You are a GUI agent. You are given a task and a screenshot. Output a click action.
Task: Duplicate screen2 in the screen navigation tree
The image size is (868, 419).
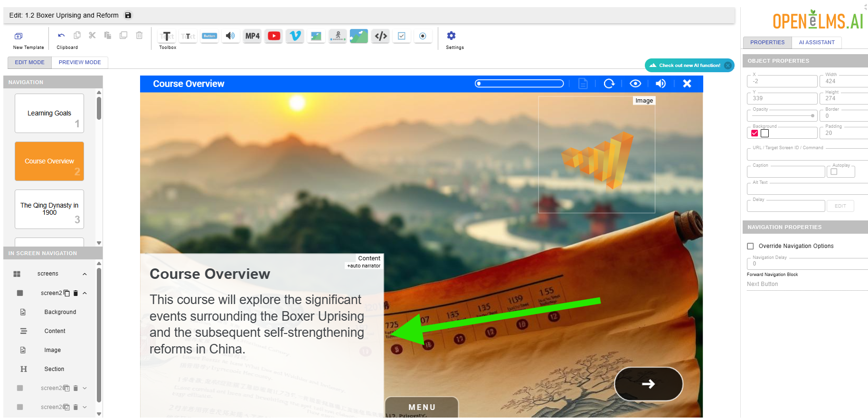pos(67,293)
